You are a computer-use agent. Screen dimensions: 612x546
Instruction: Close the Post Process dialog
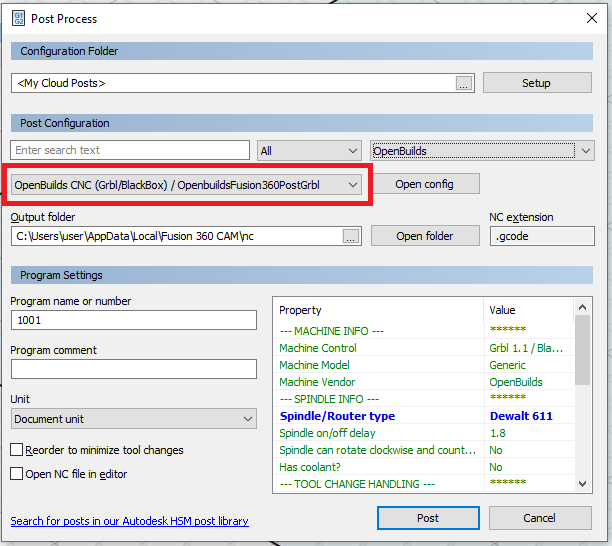[591, 18]
